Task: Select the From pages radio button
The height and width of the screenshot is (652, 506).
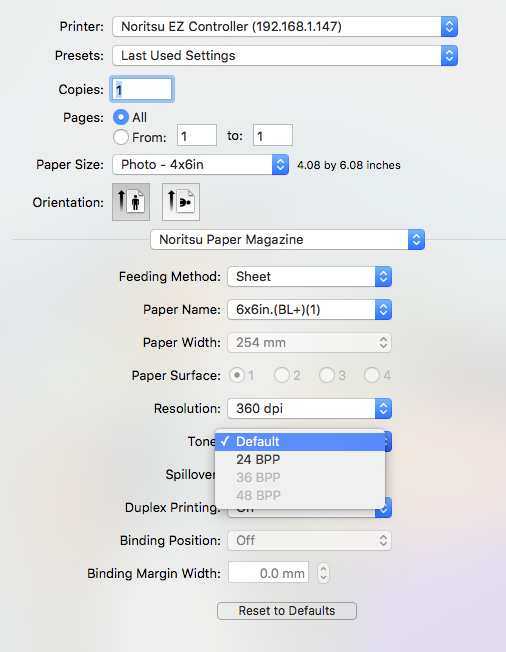Action: (x=121, y=137)
